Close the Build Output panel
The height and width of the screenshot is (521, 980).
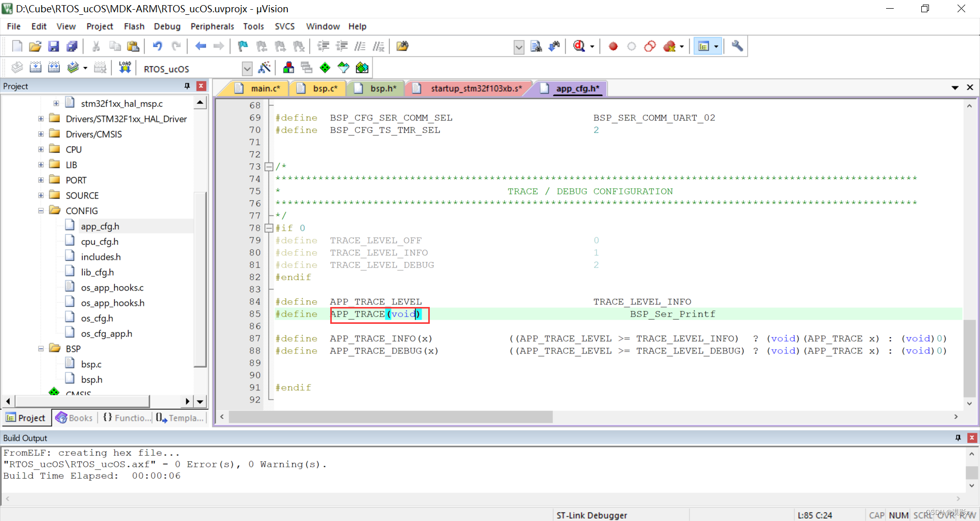click(x=972, y=438)
